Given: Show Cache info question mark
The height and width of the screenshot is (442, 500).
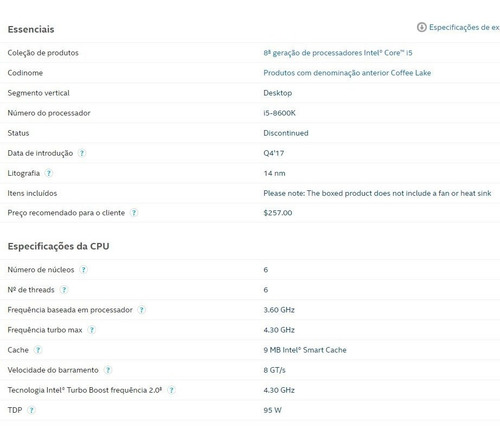Looking at the screenshot, I should click(x=38, y=350).
